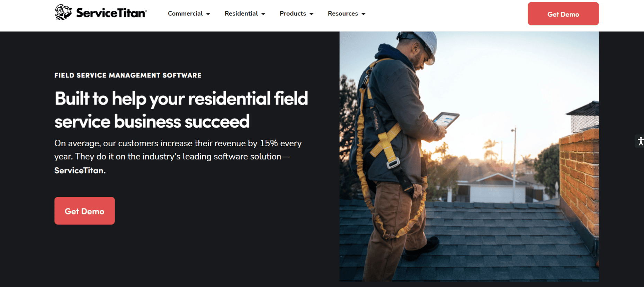Click the roofer hero photo

tap(469, 156)
